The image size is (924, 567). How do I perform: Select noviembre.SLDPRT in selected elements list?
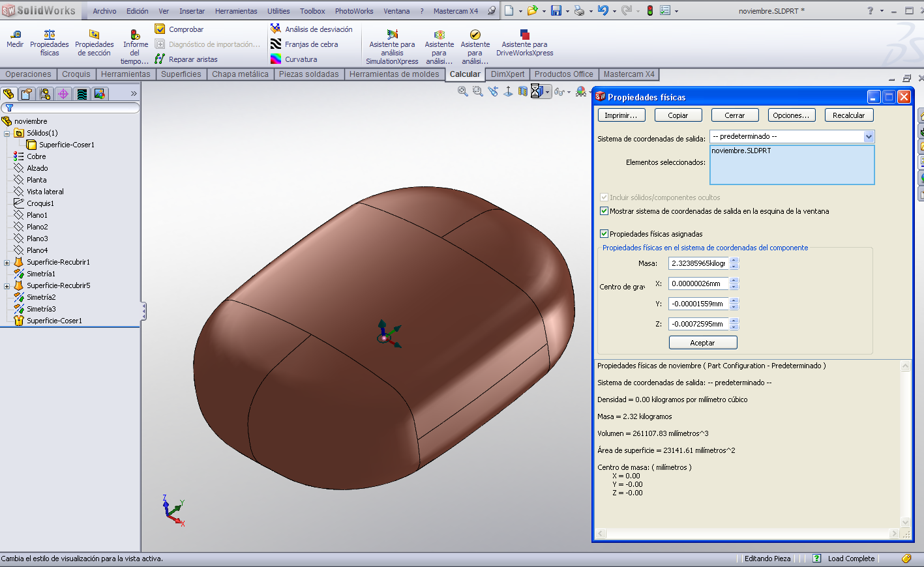741,151
